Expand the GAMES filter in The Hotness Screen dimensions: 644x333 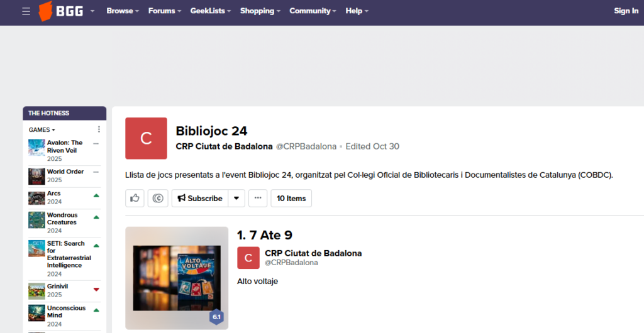coord(42,130)
